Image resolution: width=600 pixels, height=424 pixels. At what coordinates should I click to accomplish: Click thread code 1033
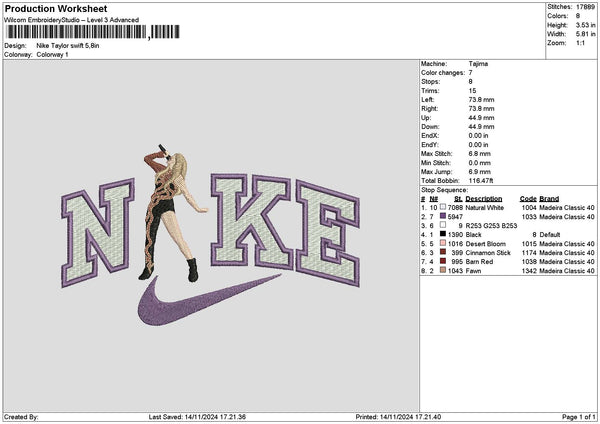529,217
